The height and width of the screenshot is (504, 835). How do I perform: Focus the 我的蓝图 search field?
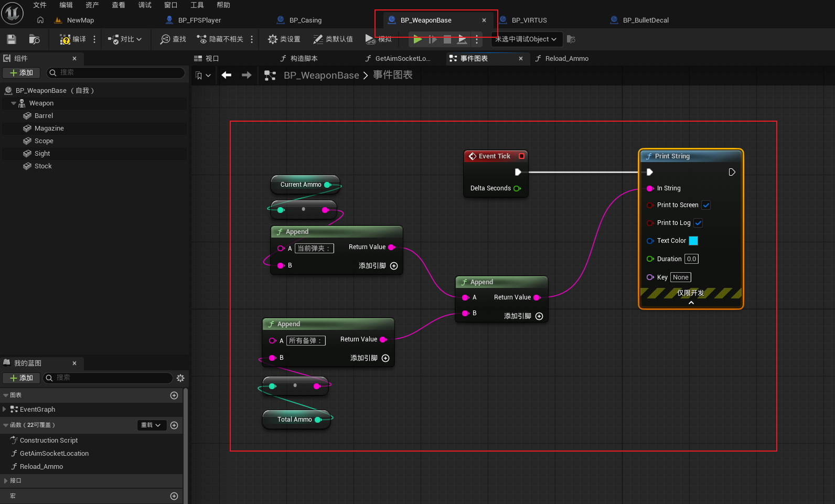pos(108,378)
